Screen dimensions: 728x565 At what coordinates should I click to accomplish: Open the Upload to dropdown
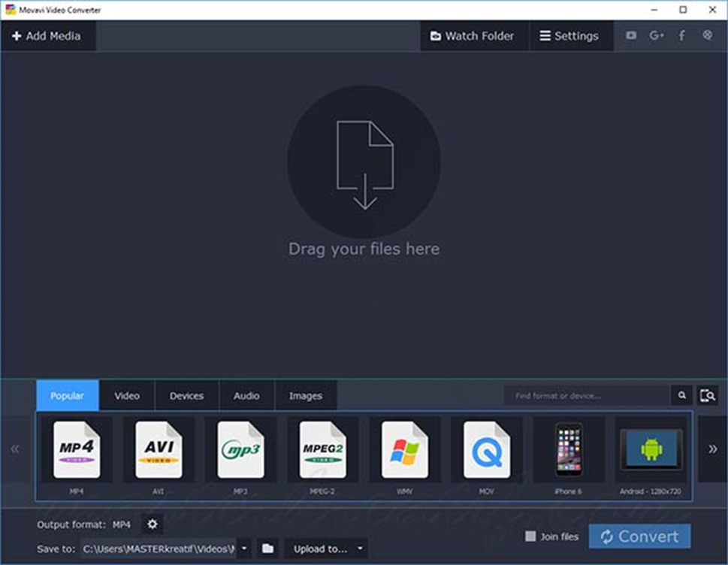(326, 548)
